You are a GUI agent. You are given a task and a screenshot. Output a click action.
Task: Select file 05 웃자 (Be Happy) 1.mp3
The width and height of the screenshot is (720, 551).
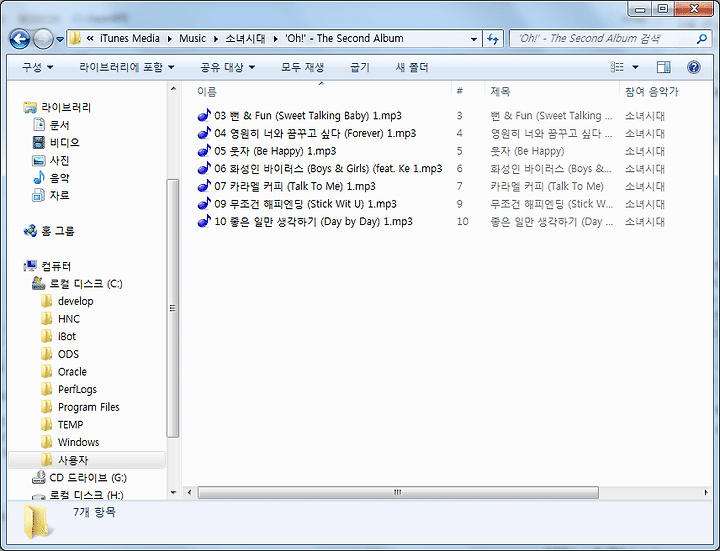[x=275, y=151]
